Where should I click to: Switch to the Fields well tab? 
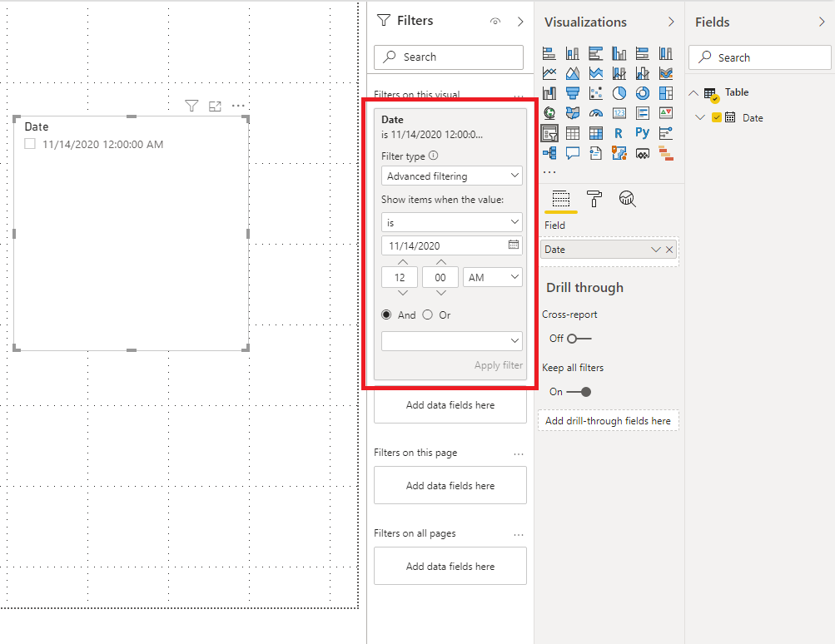561,200
